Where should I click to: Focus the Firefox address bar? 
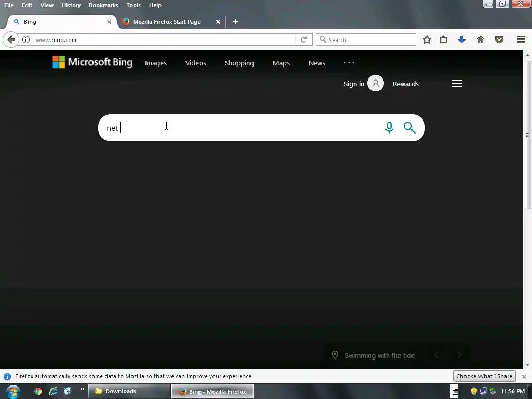pos(165,39)
